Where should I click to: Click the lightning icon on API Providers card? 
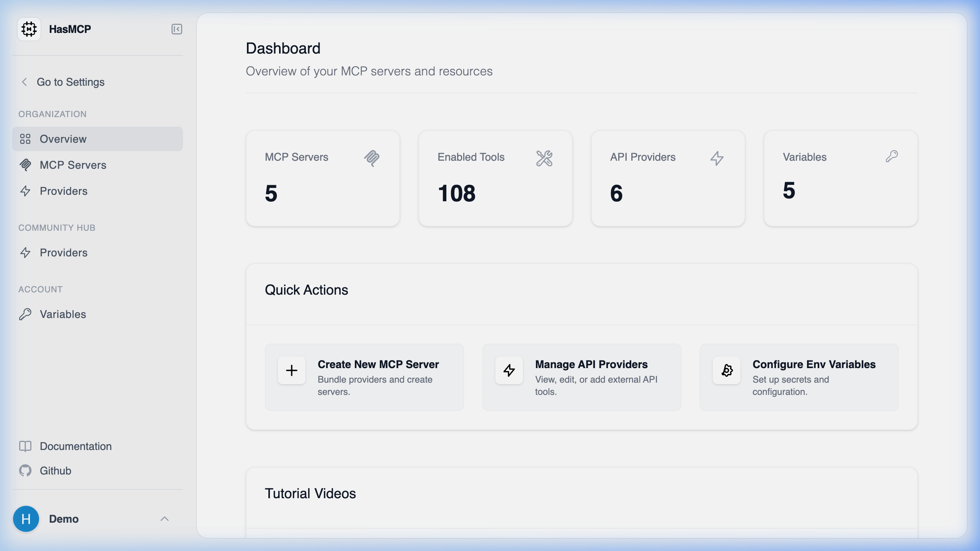[x=716, y=158]
